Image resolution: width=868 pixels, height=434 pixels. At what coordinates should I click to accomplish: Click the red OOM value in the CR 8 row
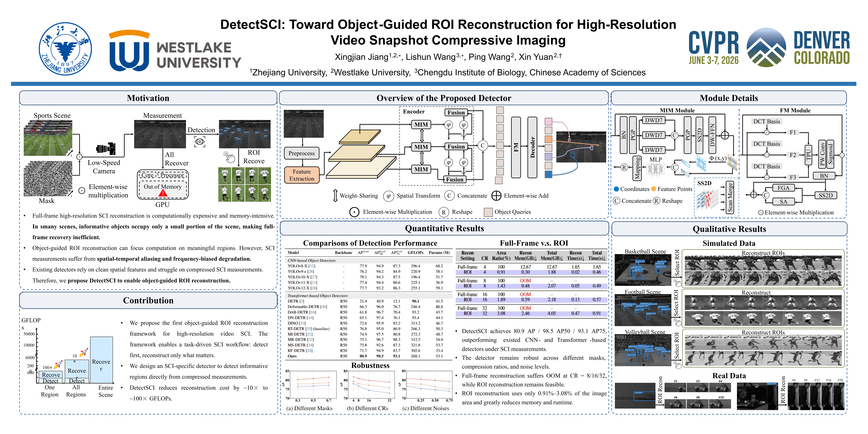click(525, 280)
